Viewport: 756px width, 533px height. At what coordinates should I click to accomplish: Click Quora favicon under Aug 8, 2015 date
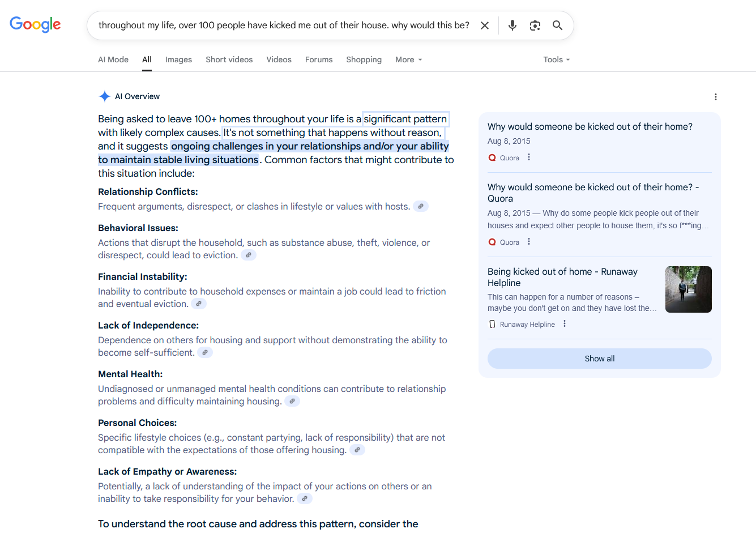pos(492,158)
